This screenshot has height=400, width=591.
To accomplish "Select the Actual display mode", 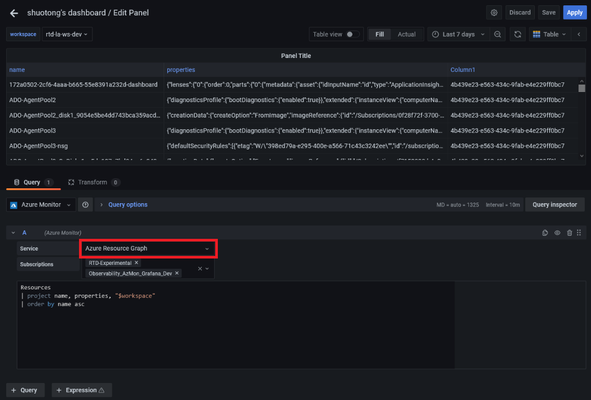I will click(x=406, y=34).
